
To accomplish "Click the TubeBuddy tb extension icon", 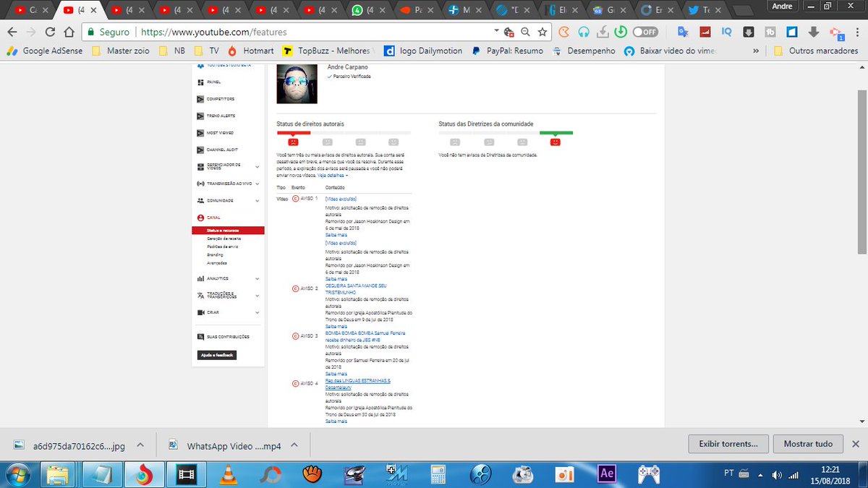I will pyautogui.click(x=770, y=32).
